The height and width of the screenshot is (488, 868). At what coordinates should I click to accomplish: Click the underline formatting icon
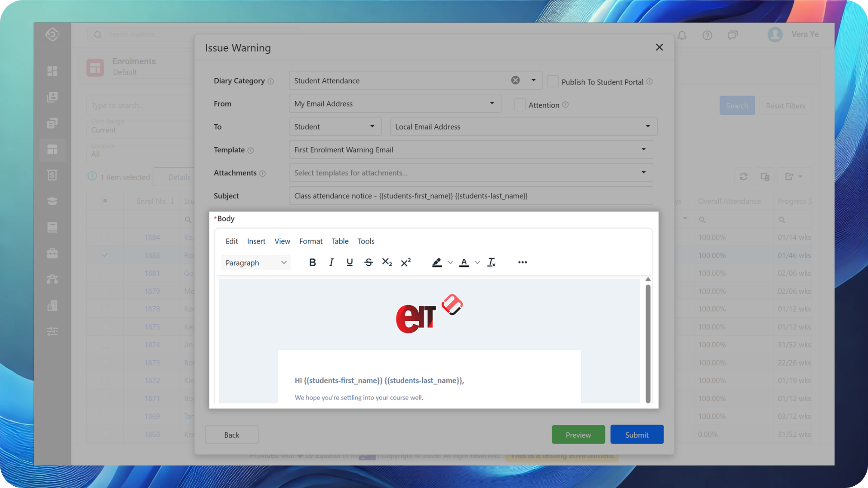coord(349,263)
